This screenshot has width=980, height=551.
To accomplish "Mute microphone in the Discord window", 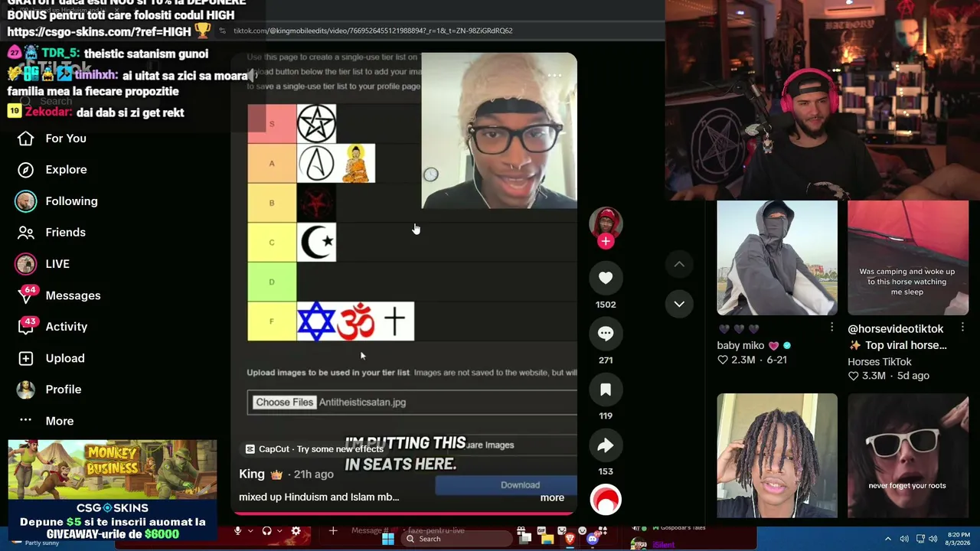I will (x=238, y=531).
